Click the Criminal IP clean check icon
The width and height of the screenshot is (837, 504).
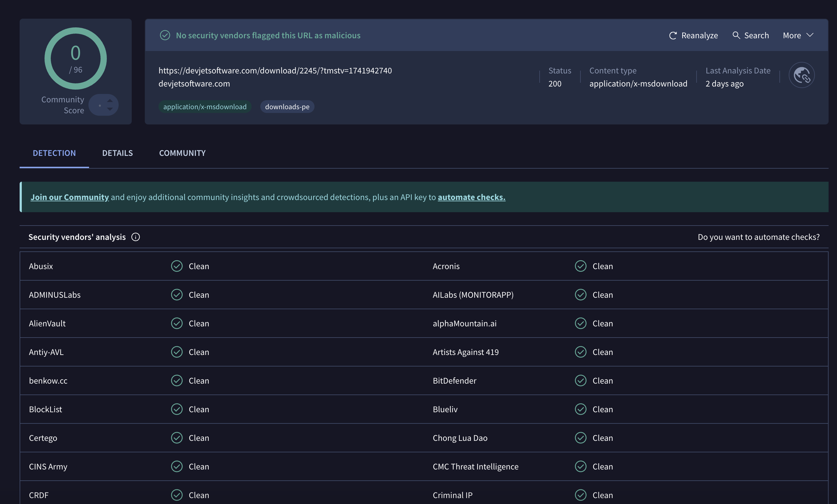coord(580,495)
